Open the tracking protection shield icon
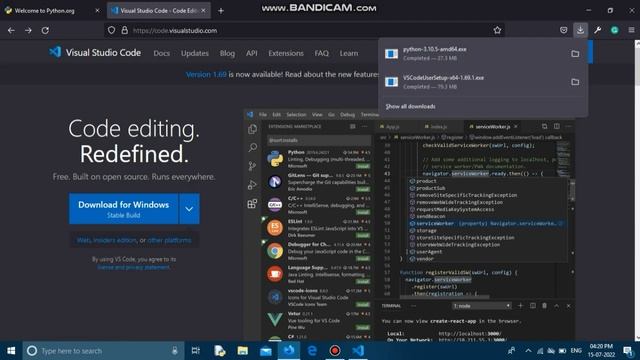640x360 pixels. tap(111, 30)
